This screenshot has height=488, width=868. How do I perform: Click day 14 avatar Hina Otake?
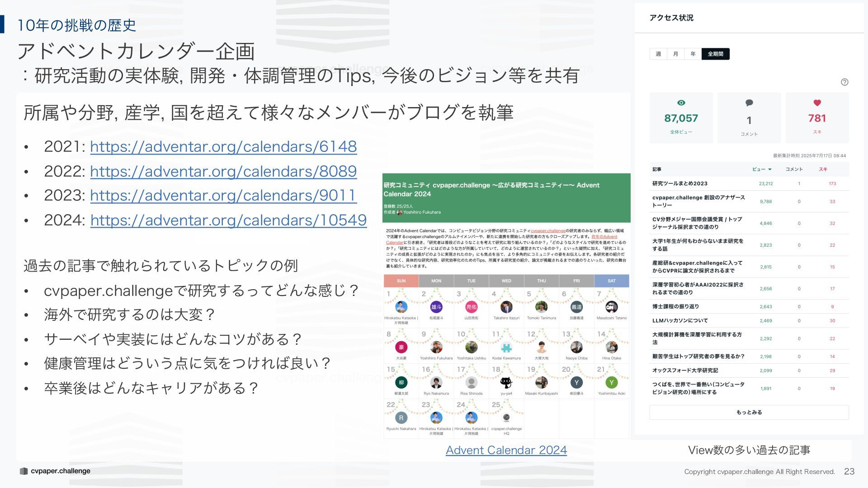tap(611, 347)
